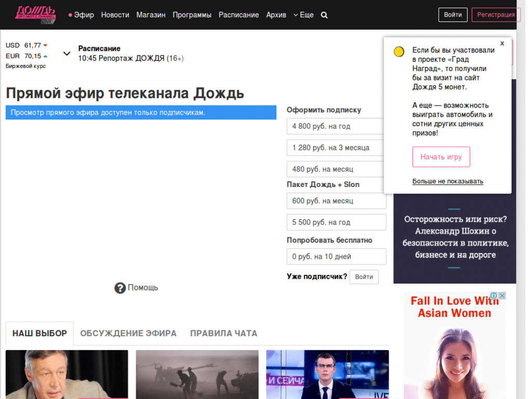Click Войти next to Уже подписчик
This screenshot has width=532, height=399.
364,277
